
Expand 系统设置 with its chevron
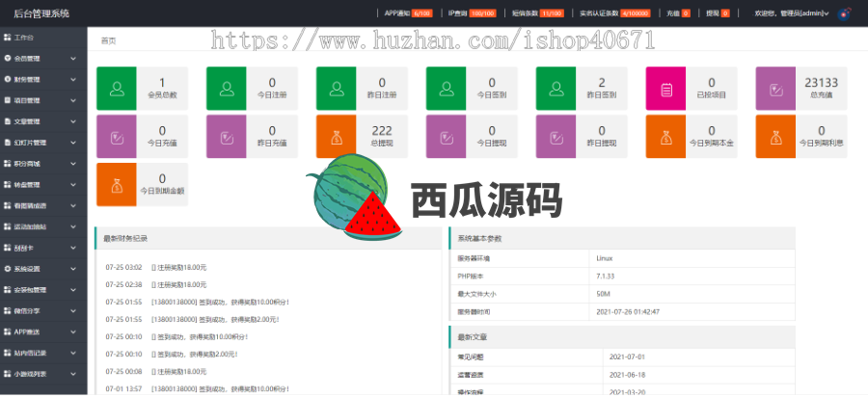[73, 268]
